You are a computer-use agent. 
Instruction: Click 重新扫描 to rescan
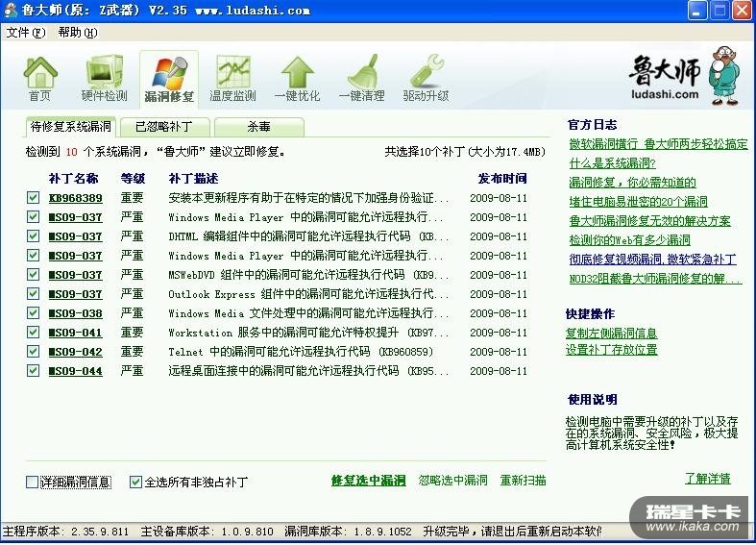pyautogui.click(x=524, y=481)
